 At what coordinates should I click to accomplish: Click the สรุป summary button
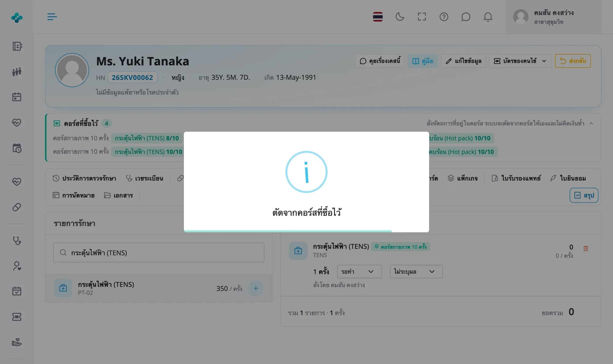tap(584, 195)
